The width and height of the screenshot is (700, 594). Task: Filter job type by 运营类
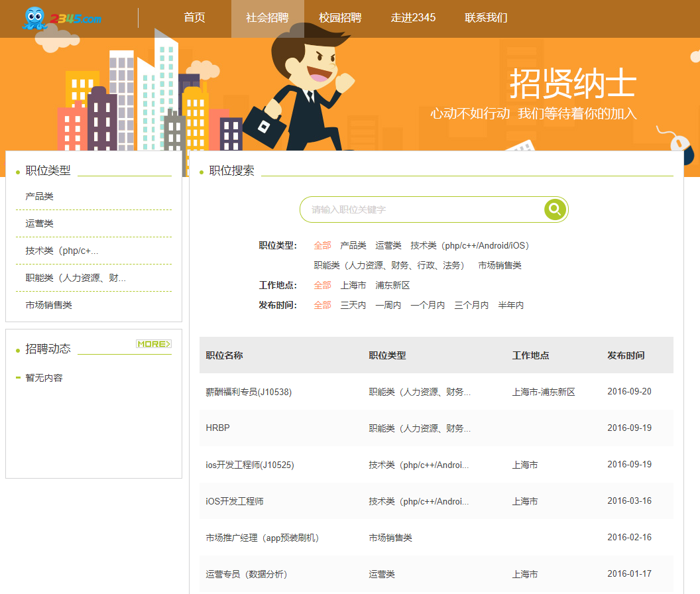pos(388,245)
